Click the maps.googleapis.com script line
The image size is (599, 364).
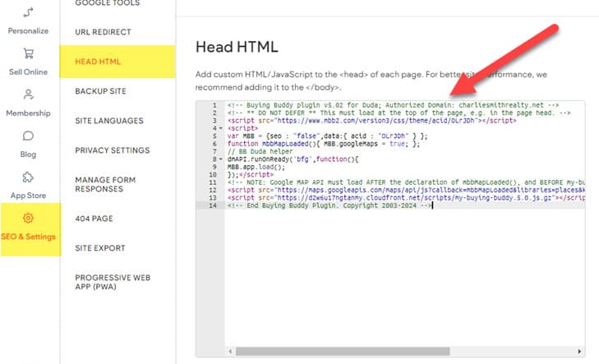pos(406,190)
